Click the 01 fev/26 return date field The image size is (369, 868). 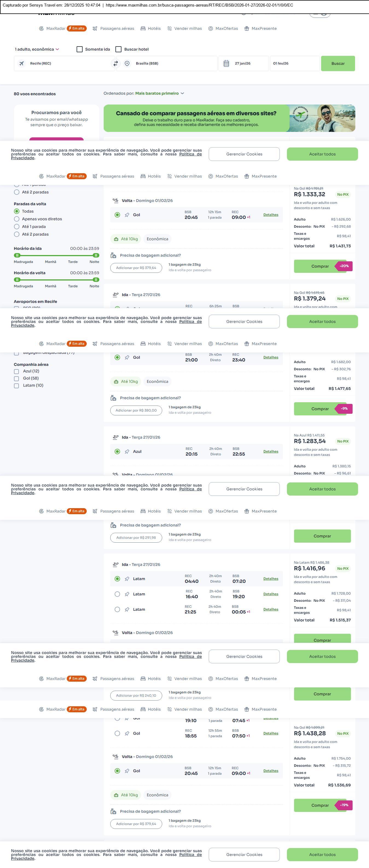click(294, 63)
